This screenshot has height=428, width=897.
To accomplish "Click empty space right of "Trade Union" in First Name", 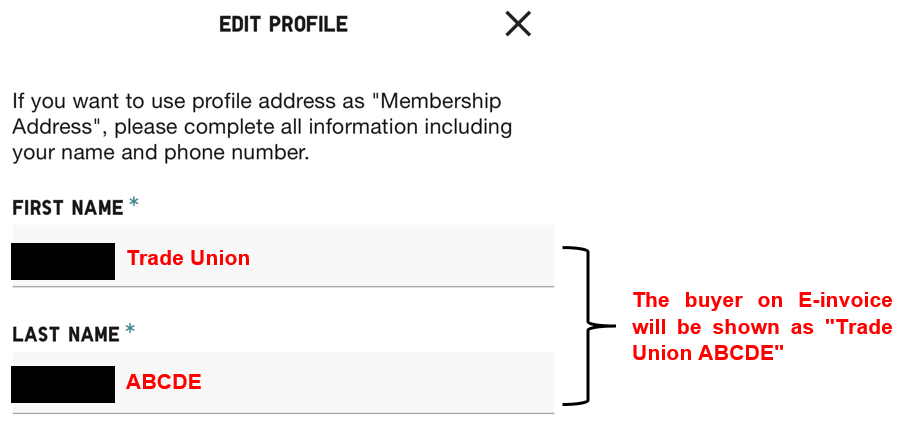I will pos(420,258).
